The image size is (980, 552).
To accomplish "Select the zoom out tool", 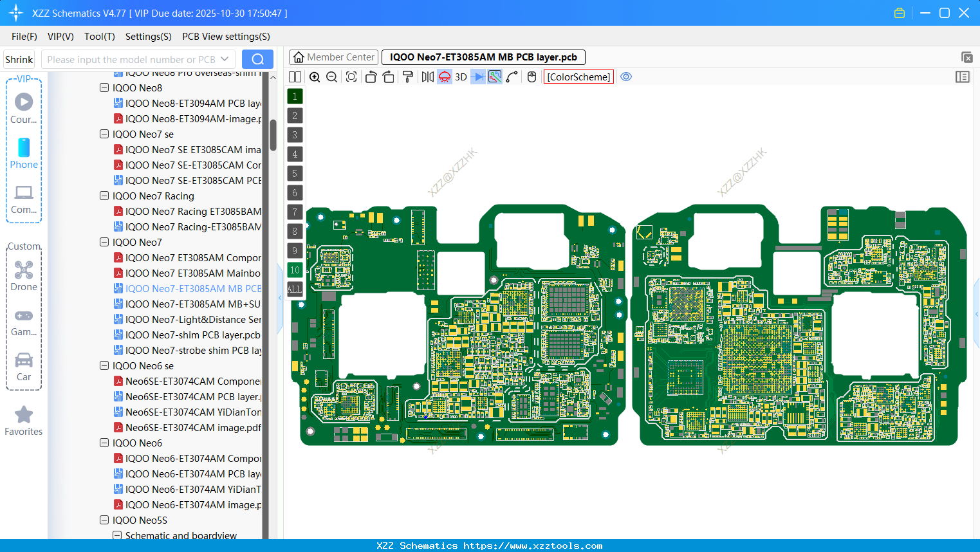I will (331, 77).
